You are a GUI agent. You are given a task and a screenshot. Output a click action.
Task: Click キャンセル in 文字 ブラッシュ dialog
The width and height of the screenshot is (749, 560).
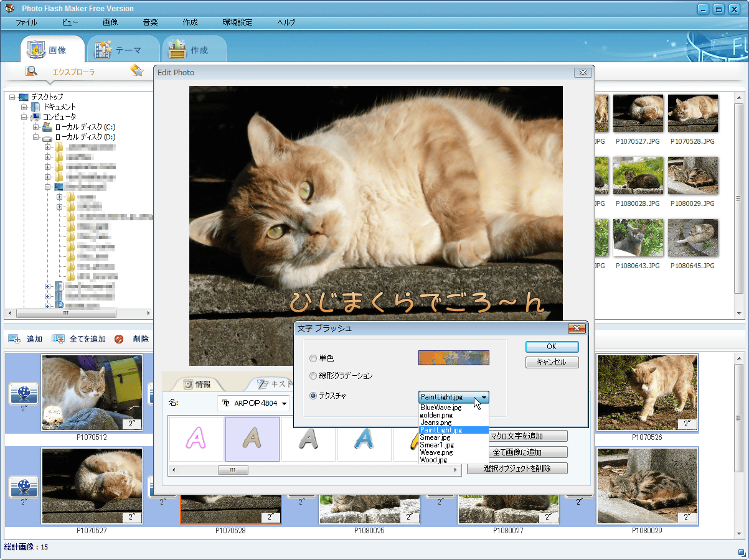[x=552, y=362]
